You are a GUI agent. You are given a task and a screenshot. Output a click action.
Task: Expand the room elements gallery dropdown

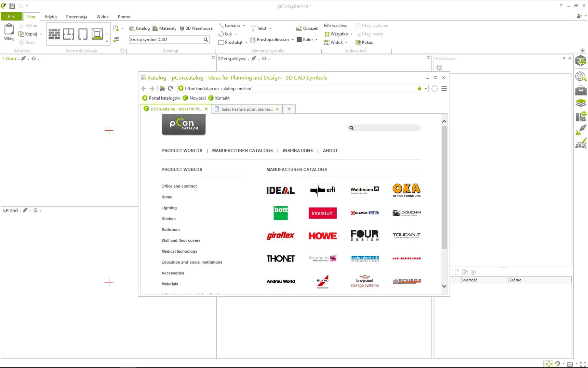point(107,41)
